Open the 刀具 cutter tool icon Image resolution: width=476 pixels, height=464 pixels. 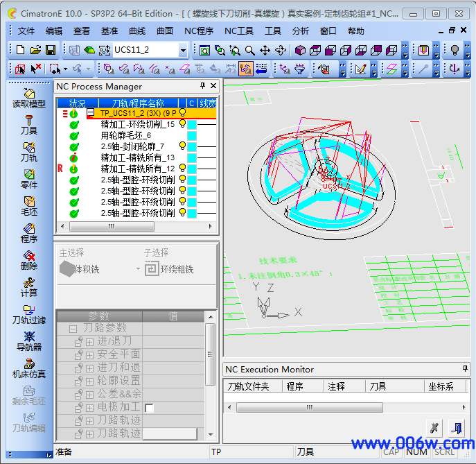29,120
